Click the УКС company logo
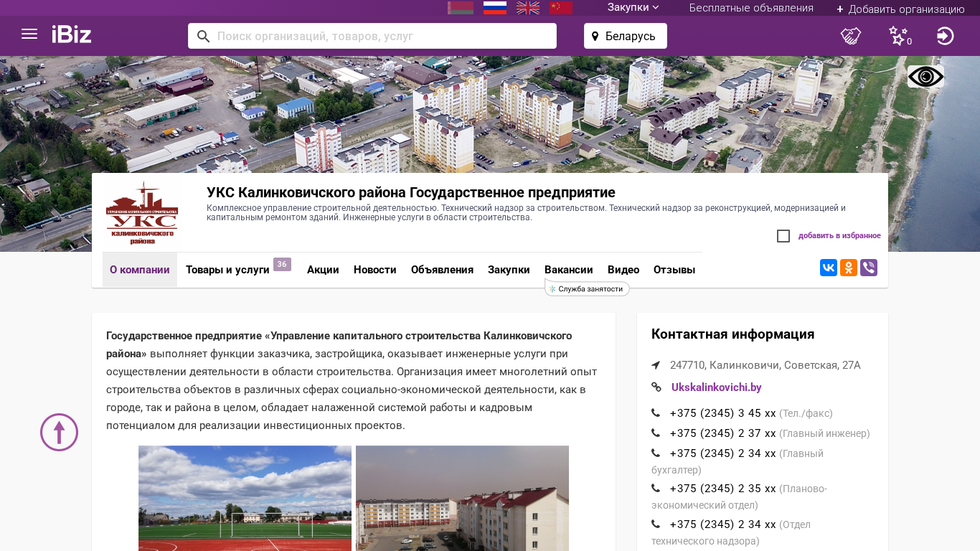The height and width of the screenshot is (551, 980). click(x=142, y=213)
